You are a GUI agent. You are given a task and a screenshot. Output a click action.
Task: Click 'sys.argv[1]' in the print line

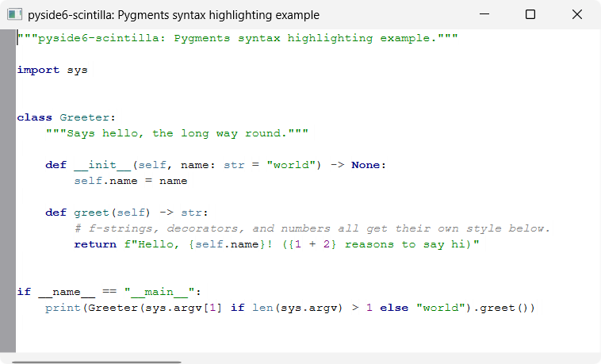(182, 308)
